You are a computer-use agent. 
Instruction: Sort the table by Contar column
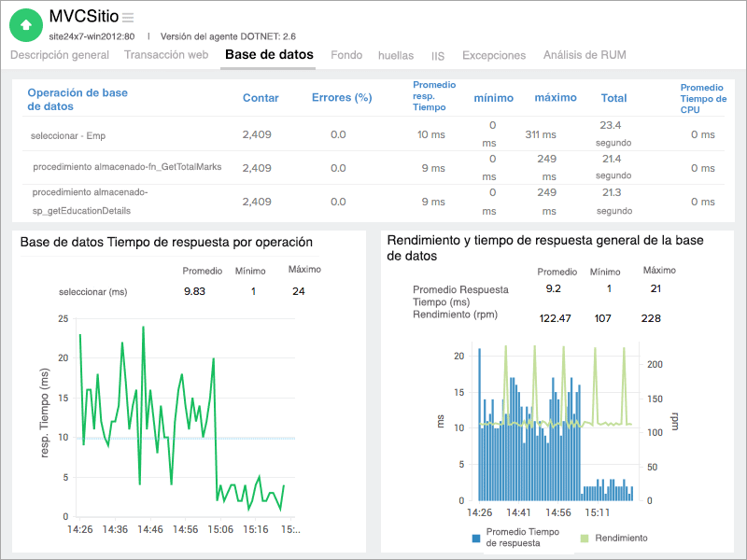[261, 98]
